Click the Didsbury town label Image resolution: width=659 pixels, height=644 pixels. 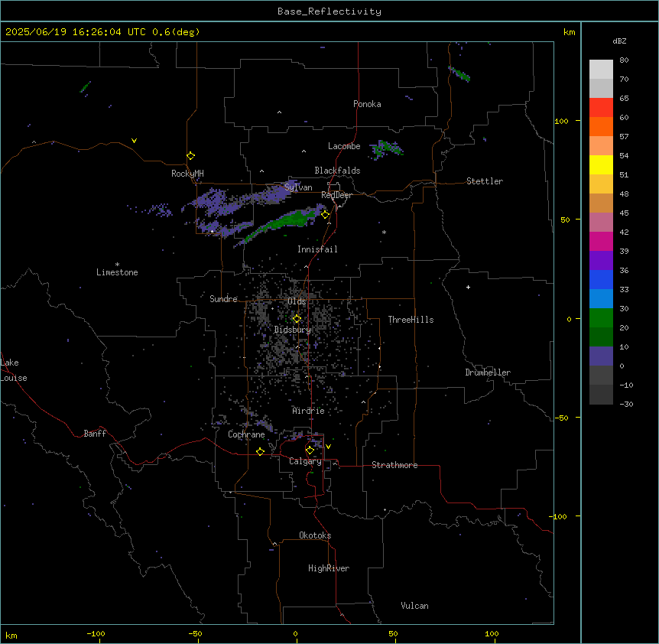click(x=293, y=330)
